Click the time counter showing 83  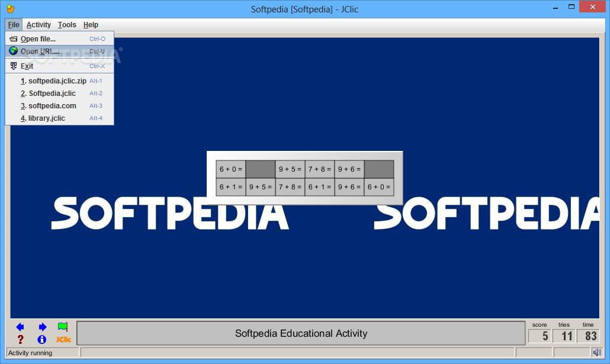click(x=588, y=336)
